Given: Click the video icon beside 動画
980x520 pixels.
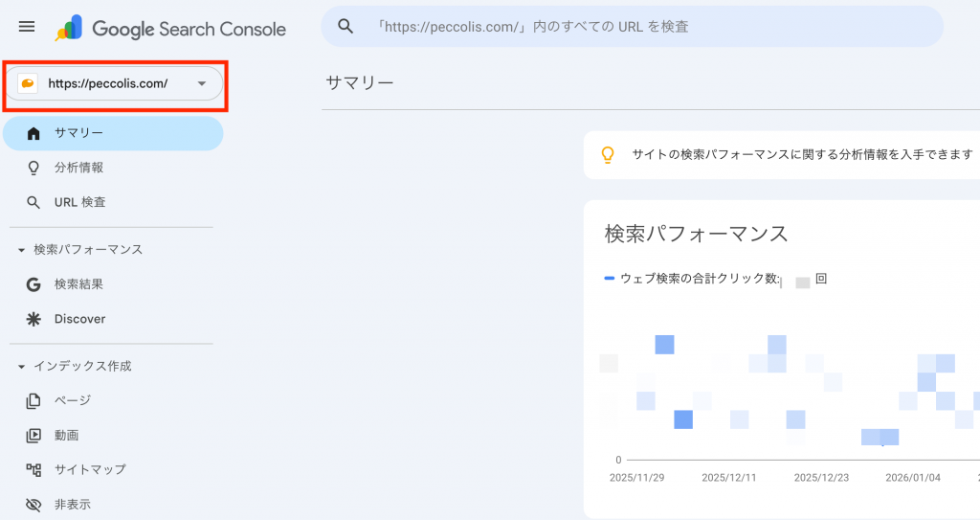Looking at the screenshot, I should (x=34, y=435).
